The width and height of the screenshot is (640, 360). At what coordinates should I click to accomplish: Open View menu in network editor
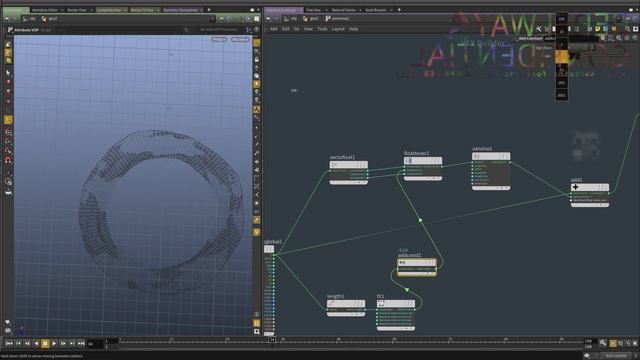[308, 29]
